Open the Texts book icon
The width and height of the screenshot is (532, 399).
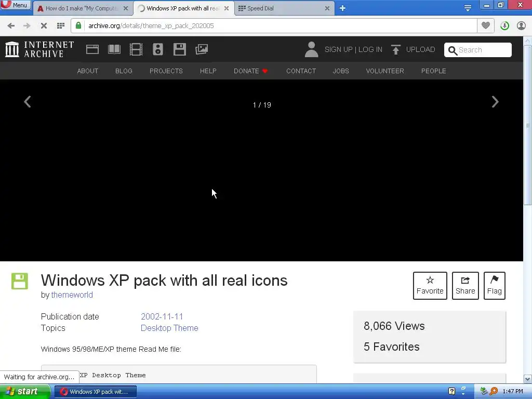coord(114,49)
